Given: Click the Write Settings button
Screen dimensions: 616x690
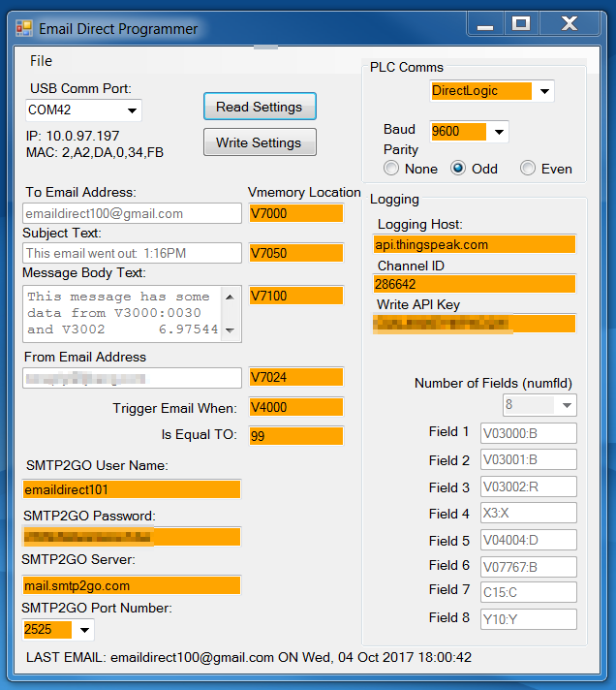Looking at the screenshot, I should click(260, 142).
